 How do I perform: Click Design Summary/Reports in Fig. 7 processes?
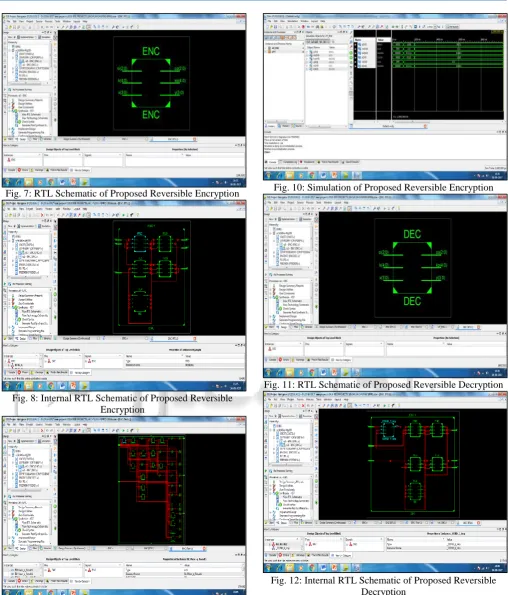click(x=30, y=100)
